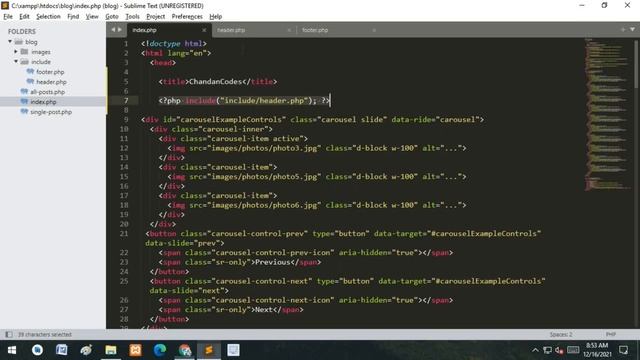Open the taskbar clock and date
Screen dimensions: 640x360
pyautogui.click(x=598, y=350)
